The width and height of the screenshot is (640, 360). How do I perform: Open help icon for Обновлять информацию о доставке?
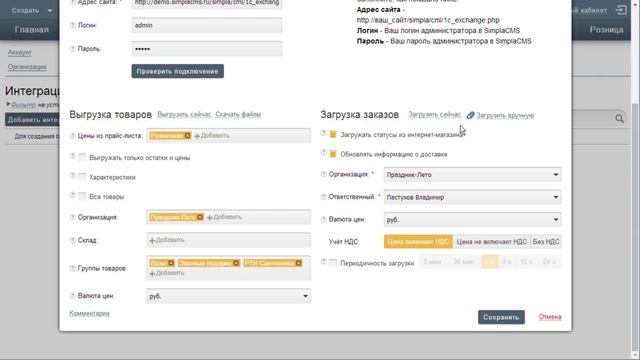tap(324, 153)
